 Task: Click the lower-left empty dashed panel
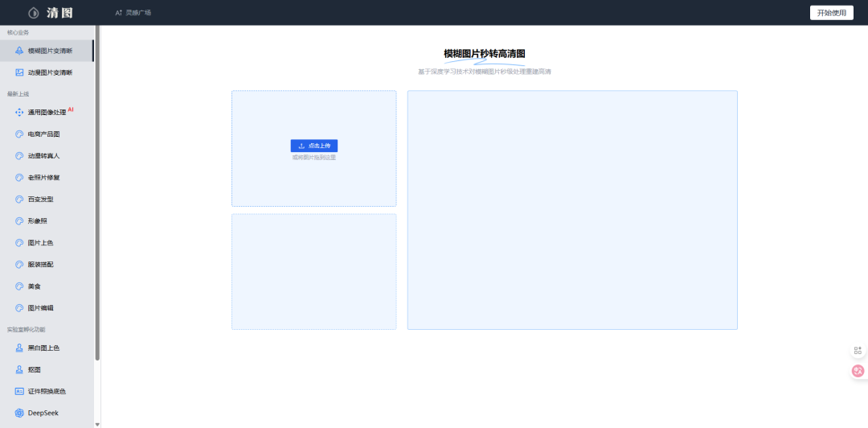click(314, 272)
